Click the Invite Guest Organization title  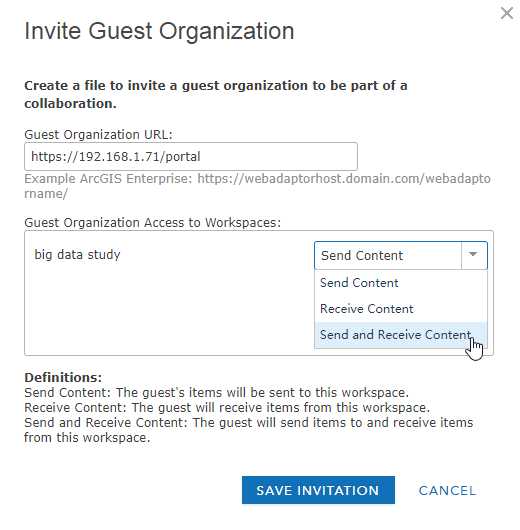tap(159, 31)
